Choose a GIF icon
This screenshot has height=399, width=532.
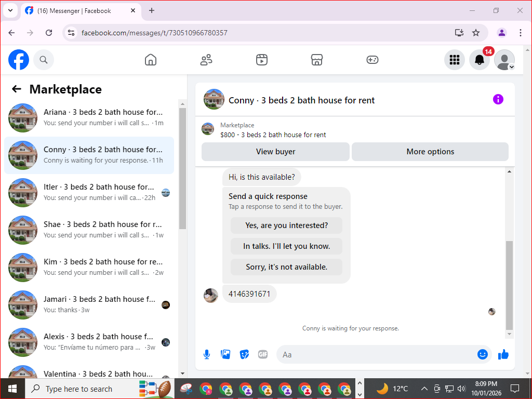pyautogui.click(x=263, y=354)
